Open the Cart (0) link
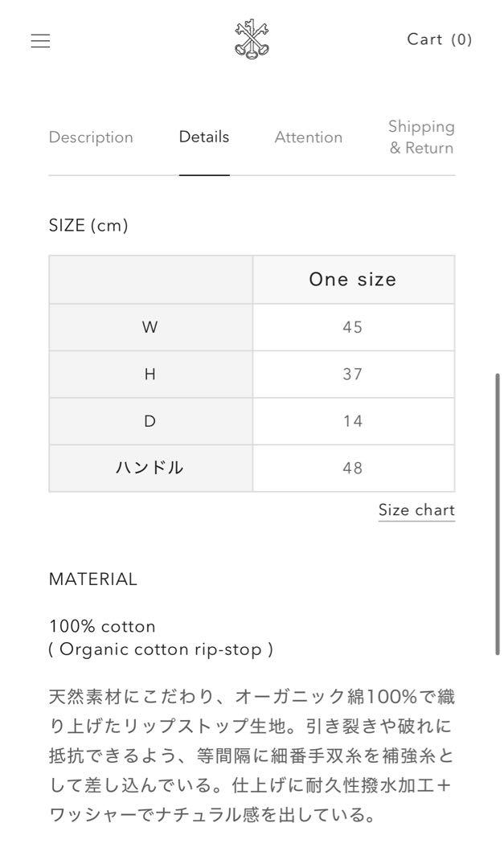Viewport: 504px width, 868px height. coord(439,39)
